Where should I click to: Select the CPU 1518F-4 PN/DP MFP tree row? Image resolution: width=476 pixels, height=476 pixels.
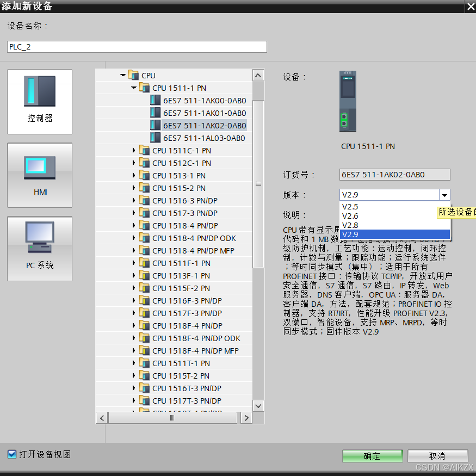click(174, 351)
